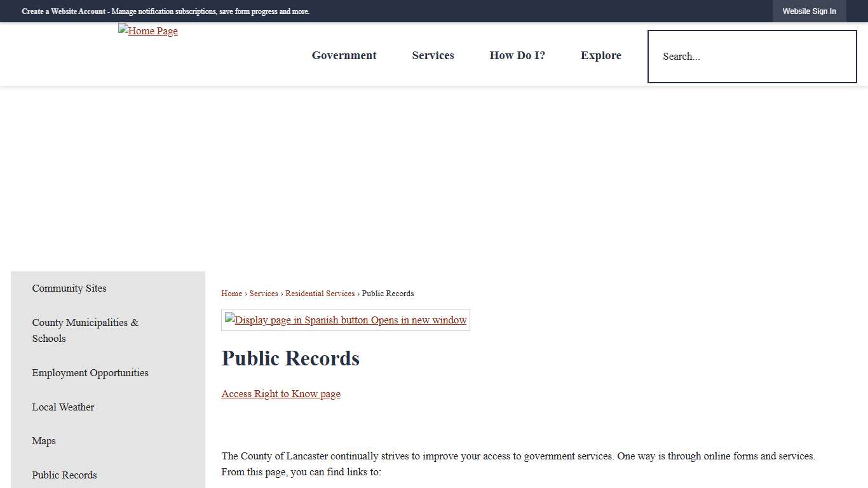
Task: Check the Local Weather link
Action: (63, 407)
